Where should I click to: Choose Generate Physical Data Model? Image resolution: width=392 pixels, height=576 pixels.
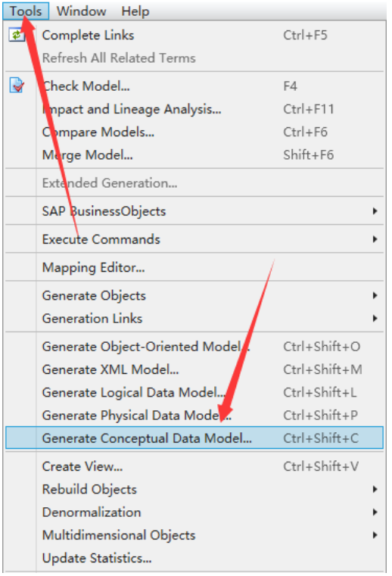pos(194,415)
